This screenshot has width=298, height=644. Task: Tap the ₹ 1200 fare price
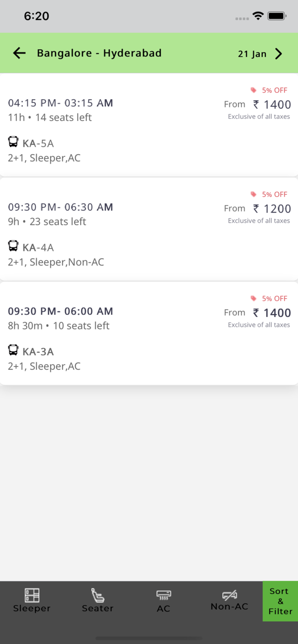(x=272, y=209)
